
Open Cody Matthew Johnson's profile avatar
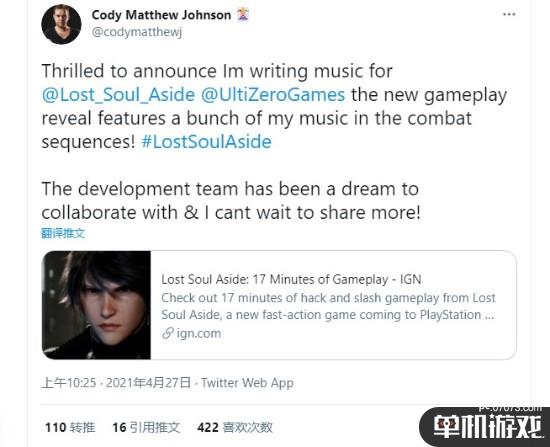click(61, 24)
